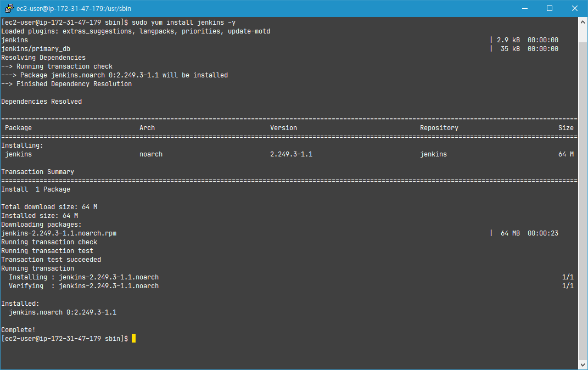The image size is (588, 370).
Task: Click the 'Finished Dependency Resolution' line
Action: [66, 84]
